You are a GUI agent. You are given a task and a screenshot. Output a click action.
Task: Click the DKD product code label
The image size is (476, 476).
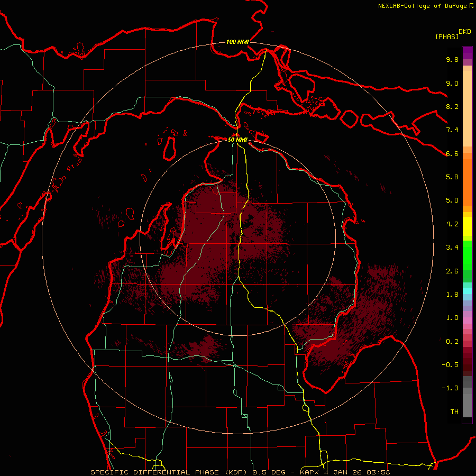[465, 32]
